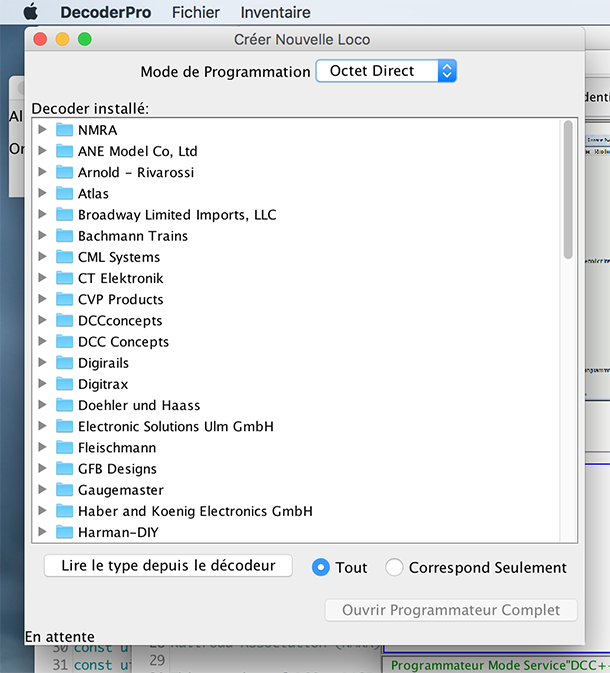Expand the Arnold - Rivarossi arrow

click(42, 172)
